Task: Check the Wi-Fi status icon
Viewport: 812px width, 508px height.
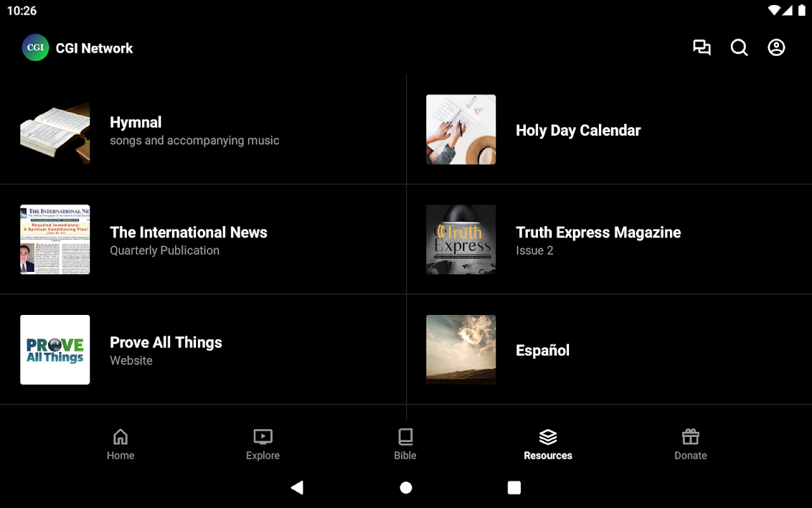Action: tap(774, 10)
